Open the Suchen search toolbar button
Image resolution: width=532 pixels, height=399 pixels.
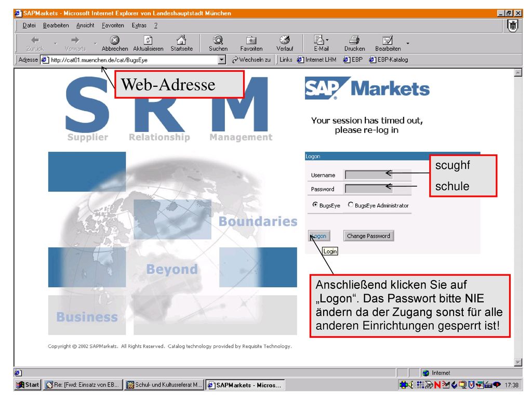[218, 44]
